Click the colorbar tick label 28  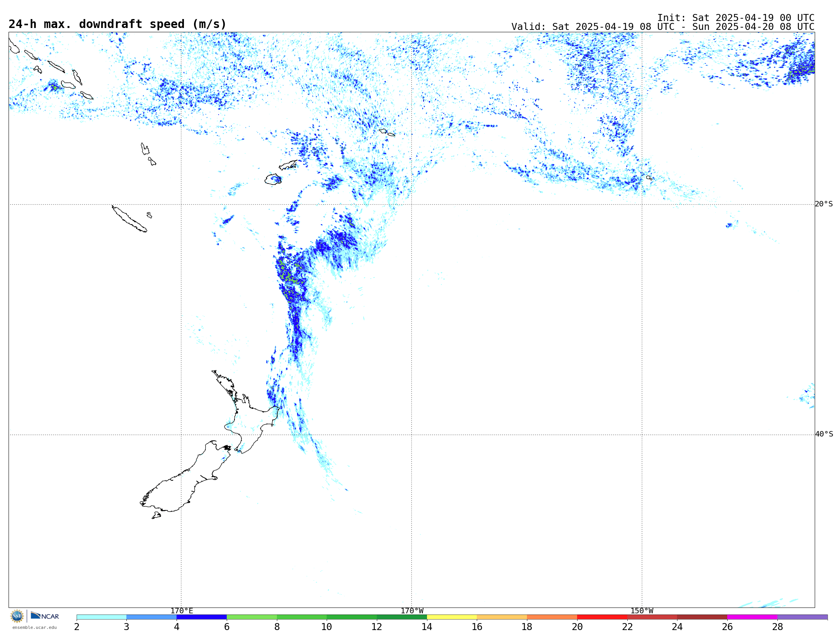pos(777,627)
